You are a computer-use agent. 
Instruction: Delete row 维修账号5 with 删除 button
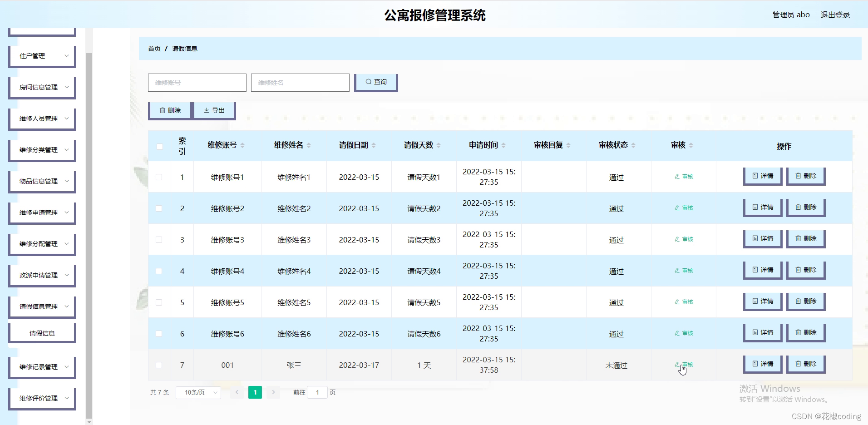[806, 301]
